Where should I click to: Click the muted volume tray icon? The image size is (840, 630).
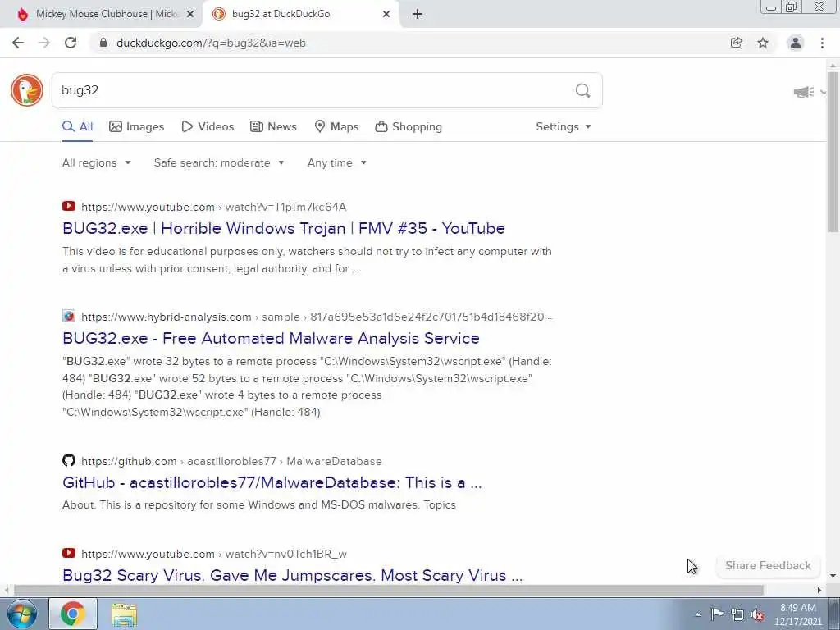coord(757,614)
